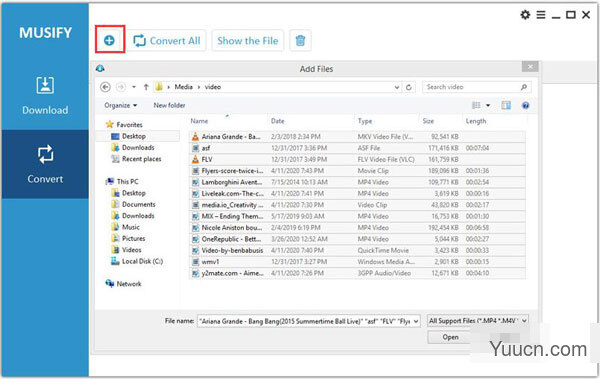Select the wmv1 file
Image resolution: width=600 pixels, height=379 pixels.
click(357, 262)
